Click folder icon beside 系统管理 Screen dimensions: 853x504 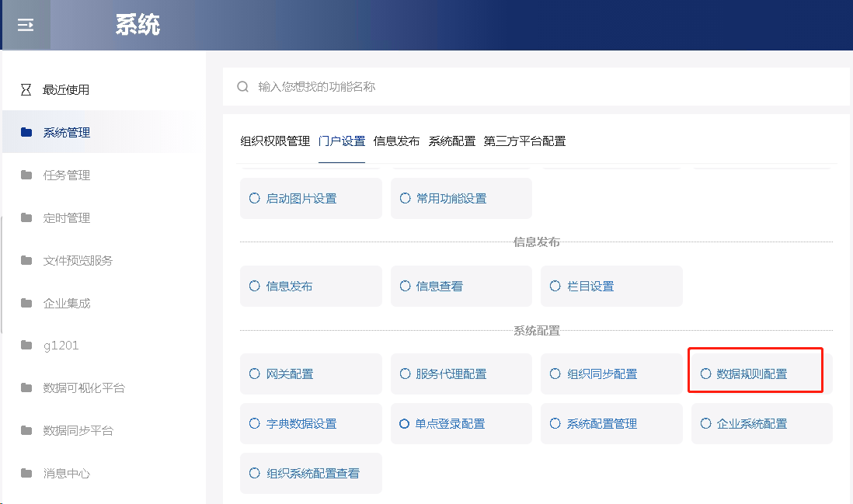pos(26,132)
